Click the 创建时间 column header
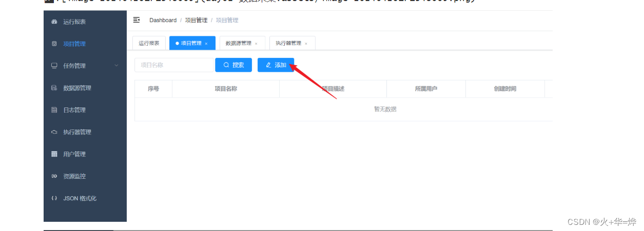This screenshot has height=231, width=644. click(505, 89)
